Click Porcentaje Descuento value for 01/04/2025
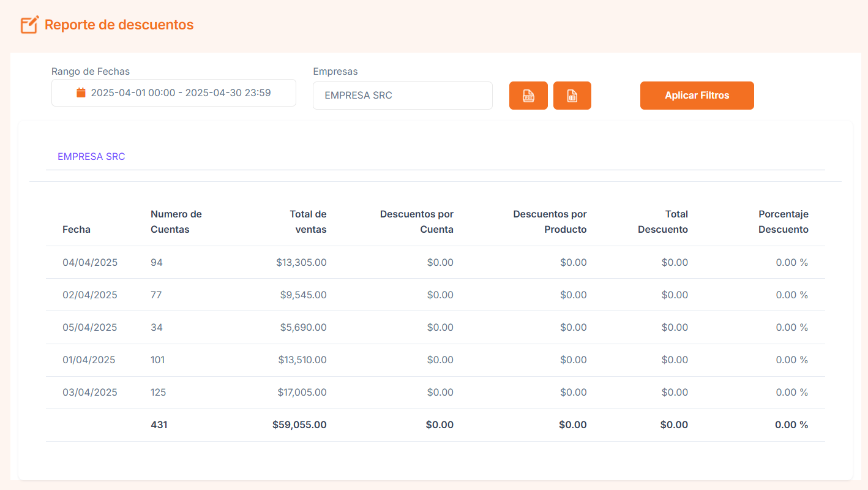 click(x=792, y=360)
